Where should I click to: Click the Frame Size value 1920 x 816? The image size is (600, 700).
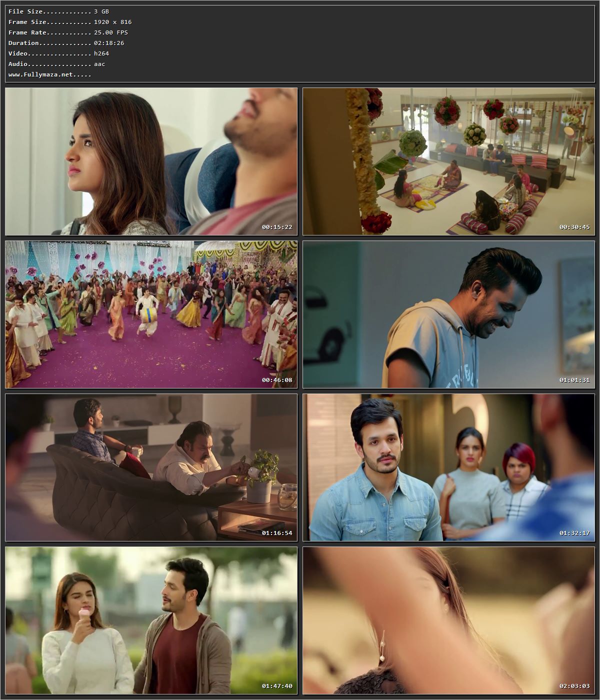click(x=113, y=22)
